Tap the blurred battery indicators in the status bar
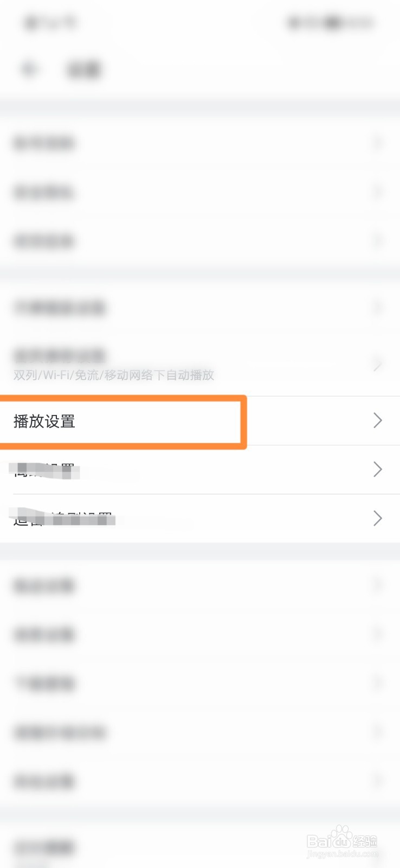 click(x=331, y=23)
